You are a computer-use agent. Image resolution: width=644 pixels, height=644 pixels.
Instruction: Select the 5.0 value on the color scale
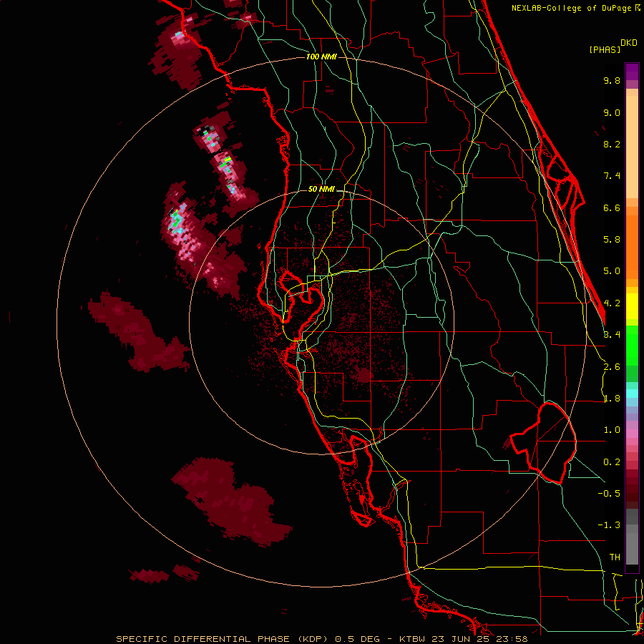point(612,271)
